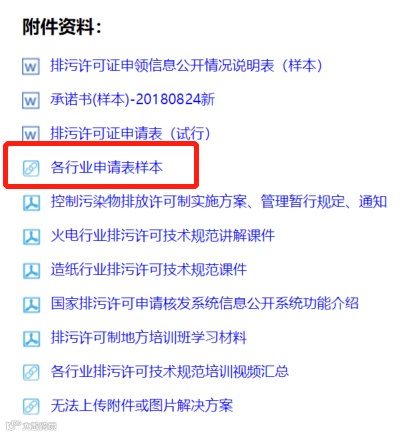The image size is (415, 436).
Task: Click link icon beside 无法上传附件或图片解决方案
Action: 31,406
